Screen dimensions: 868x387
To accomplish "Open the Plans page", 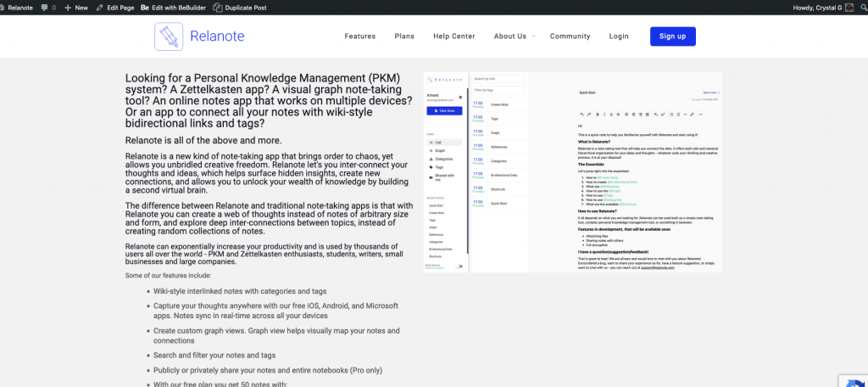I will tap(404, 36).
